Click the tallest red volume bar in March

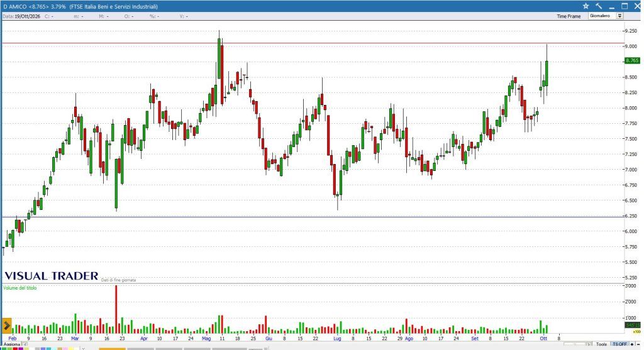click(x=116, y=309)
